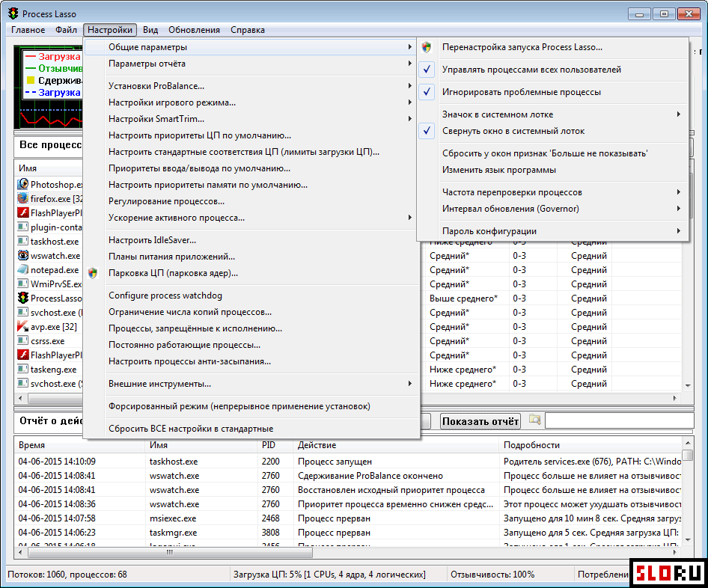The width and height of the screenshot is (708, 588).
Task: Click Потоков: 1060 status bar entry
Action: (67, 575)
